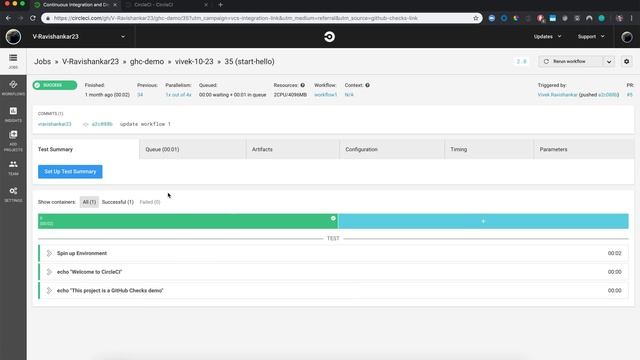Click the CircleCI logo in header
640x360 pixels.
tap(329, 37)
